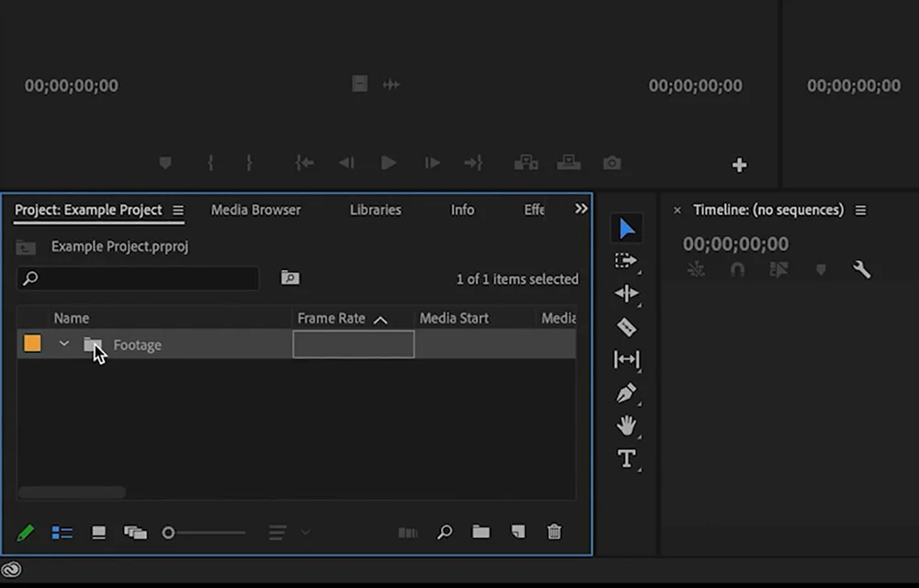Toggle Linked Selection in Timeline
919x588 pixels.
pos(779,269)
